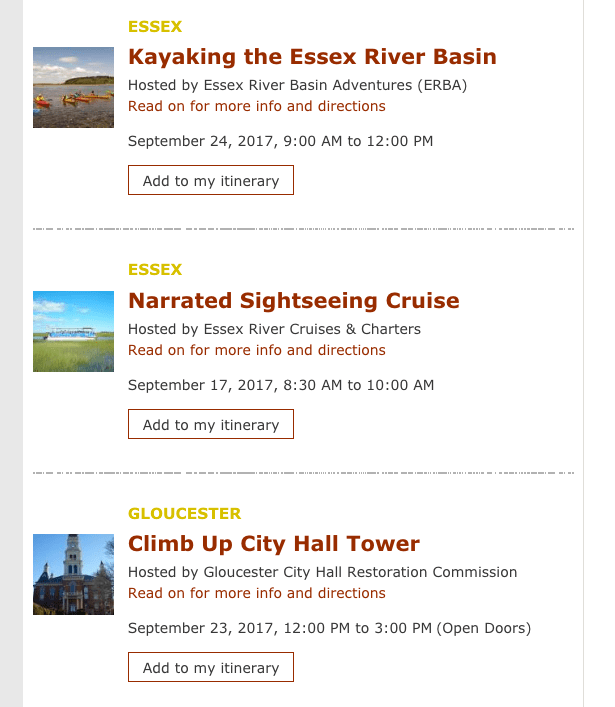
Task: Open the Narrated Sightseeing Cruise title link
Action: tap(294, 301)
